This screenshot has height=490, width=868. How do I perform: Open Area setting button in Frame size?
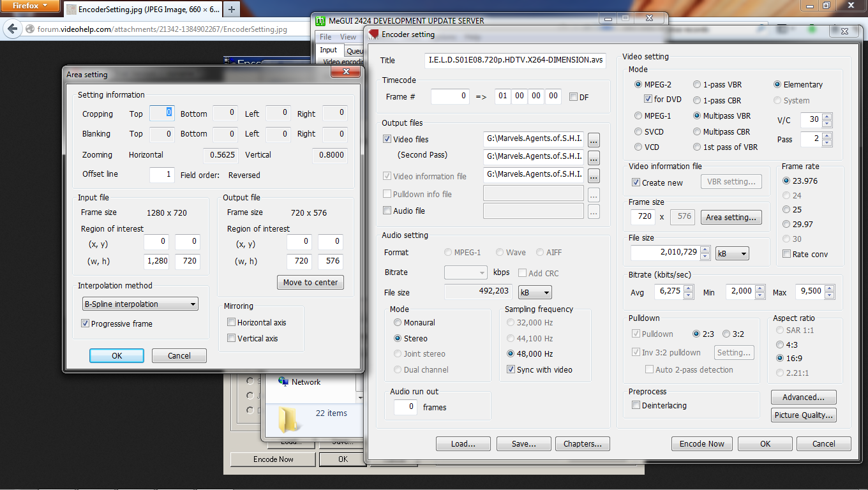(x=731, y=217)
